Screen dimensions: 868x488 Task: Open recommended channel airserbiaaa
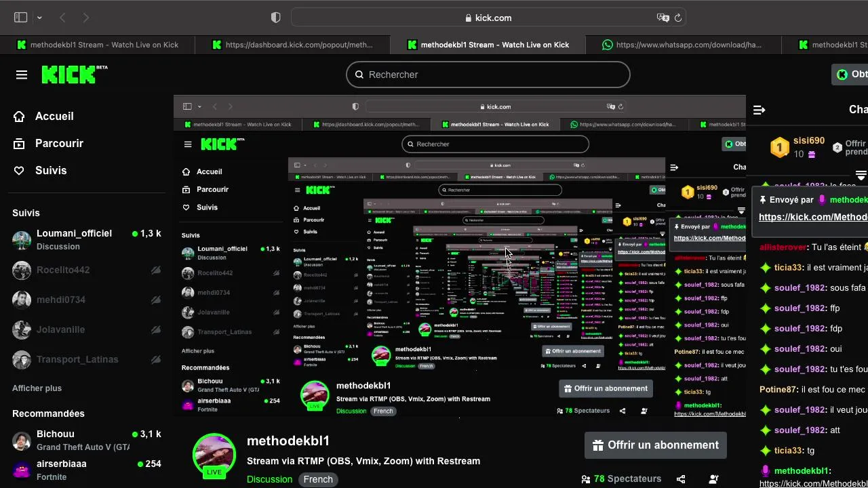pos(87,470)
